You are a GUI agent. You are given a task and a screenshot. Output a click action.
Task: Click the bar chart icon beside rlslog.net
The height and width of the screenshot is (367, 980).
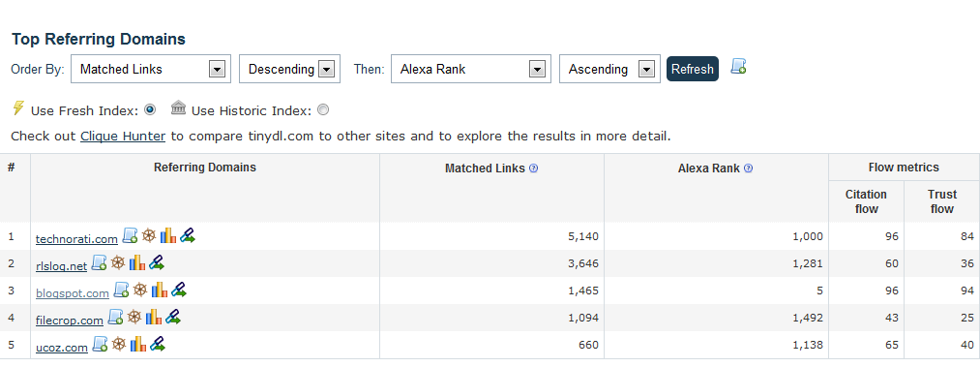pyautogui.click(x=136, y=262)
